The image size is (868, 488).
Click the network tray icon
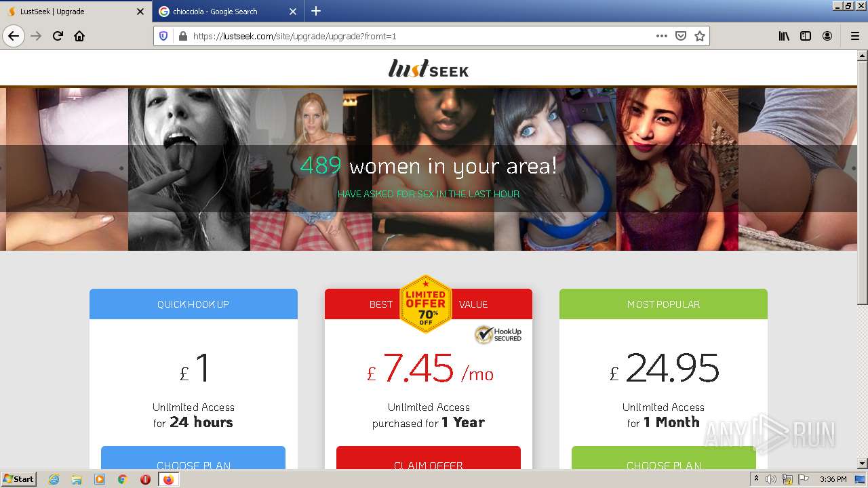(x=787, y=479)
